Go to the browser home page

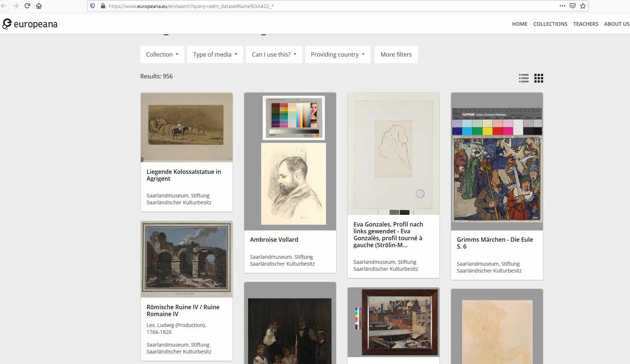tap(39, 6)
